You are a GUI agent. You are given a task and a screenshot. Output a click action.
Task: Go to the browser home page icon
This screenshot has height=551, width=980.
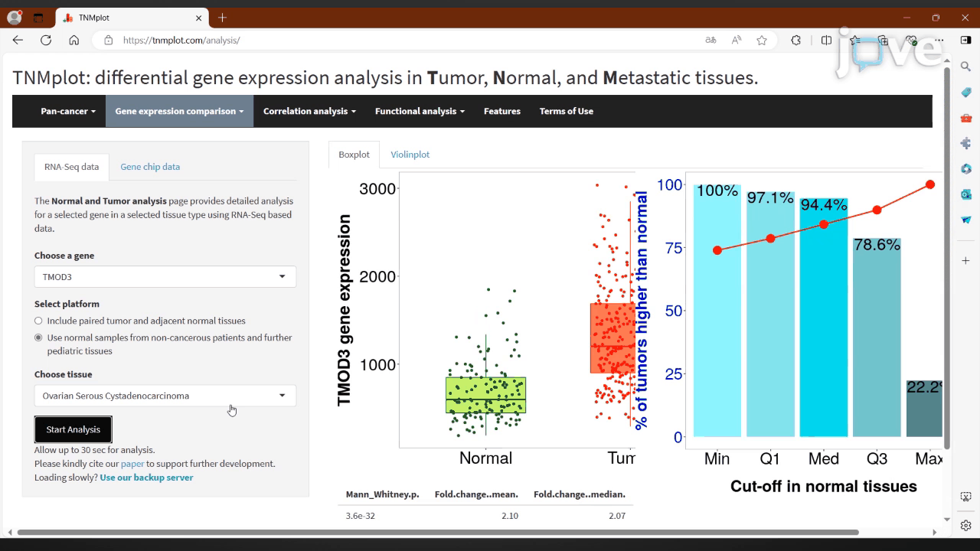coord(73,41)
